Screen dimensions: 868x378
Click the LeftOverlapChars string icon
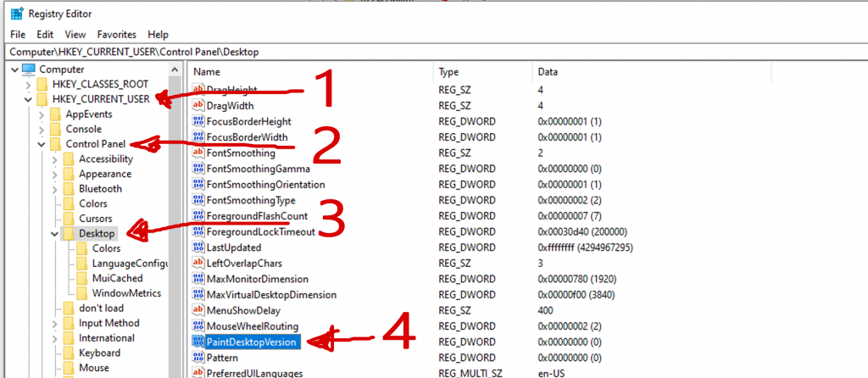(198, 263)
